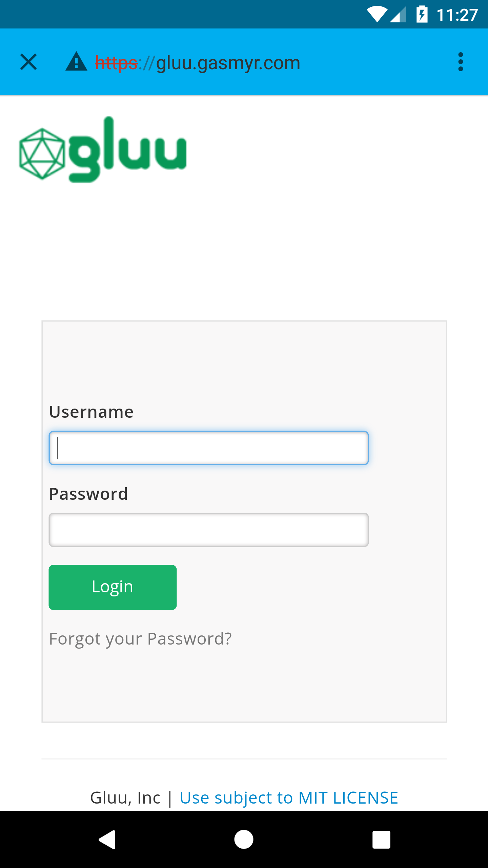
Task: Tap the Password label text
Action: (x=88, y=494)
